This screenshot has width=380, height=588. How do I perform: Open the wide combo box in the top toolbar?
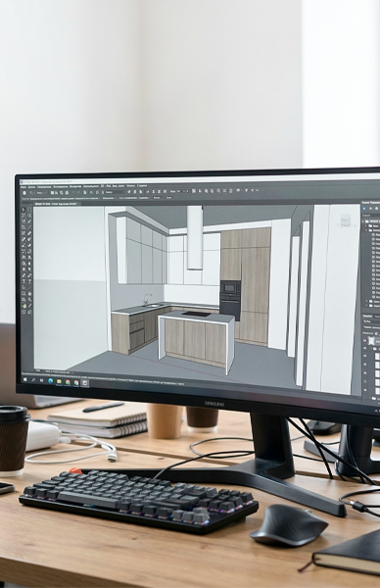pyautogui.click(x=115, y=192)
